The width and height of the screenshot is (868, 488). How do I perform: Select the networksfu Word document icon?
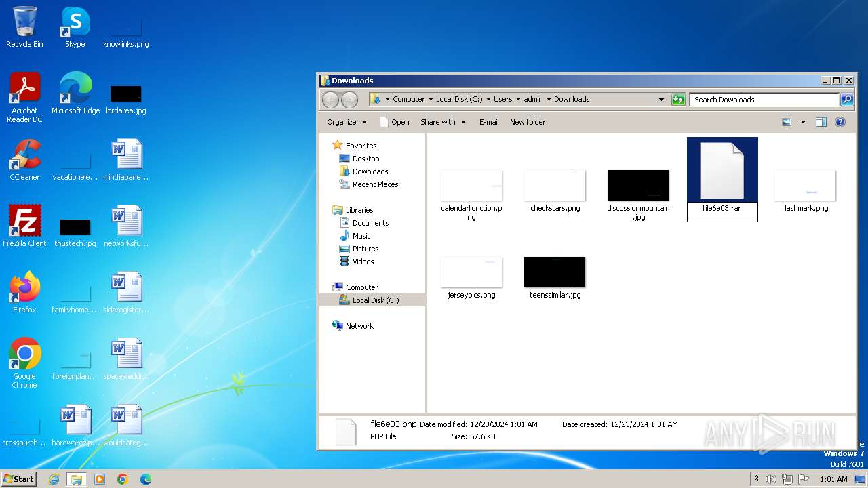point(126,226)
